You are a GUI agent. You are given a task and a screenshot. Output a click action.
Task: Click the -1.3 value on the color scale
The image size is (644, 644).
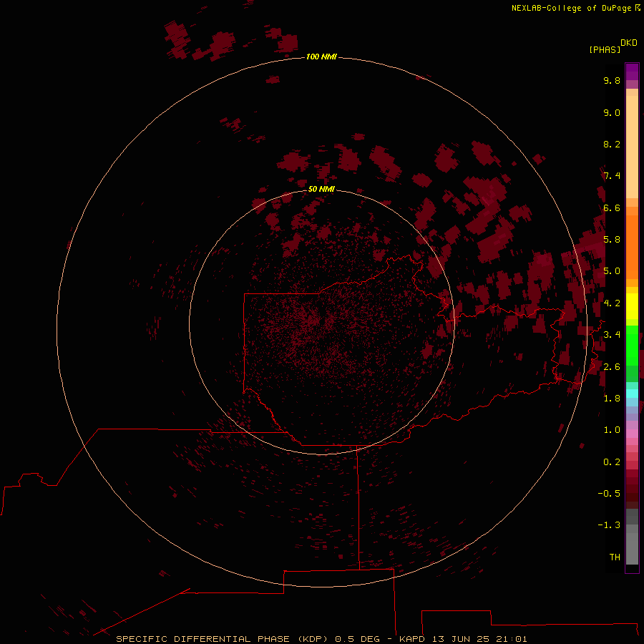[x=609, y=525]
